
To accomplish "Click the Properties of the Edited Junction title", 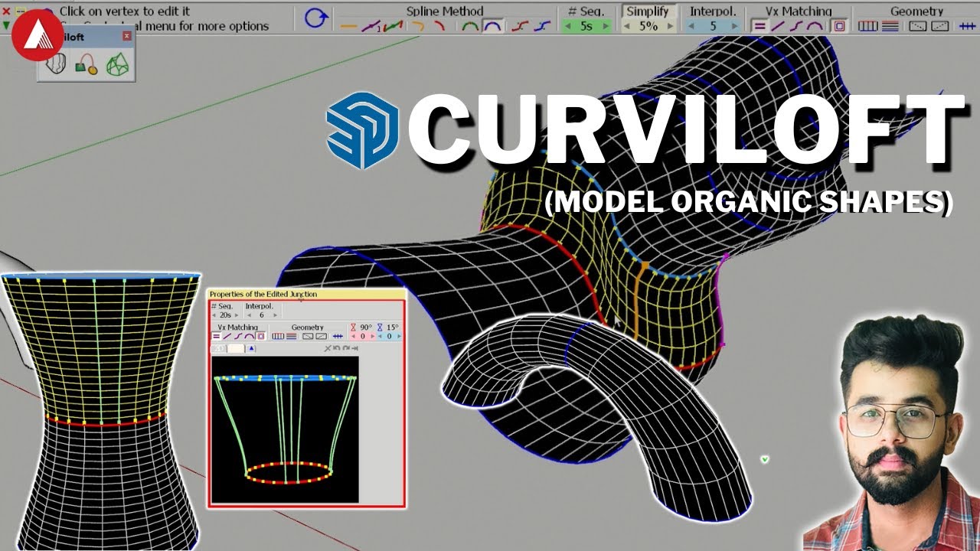I will 263,294.
